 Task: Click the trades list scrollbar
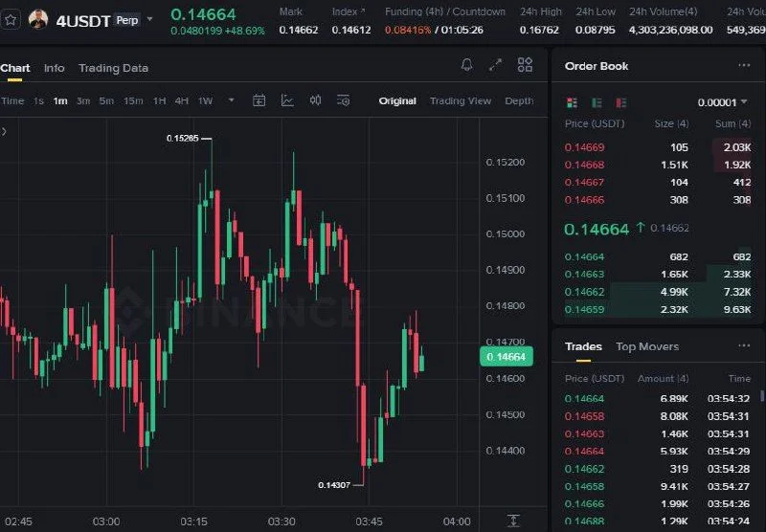(762, 395)
